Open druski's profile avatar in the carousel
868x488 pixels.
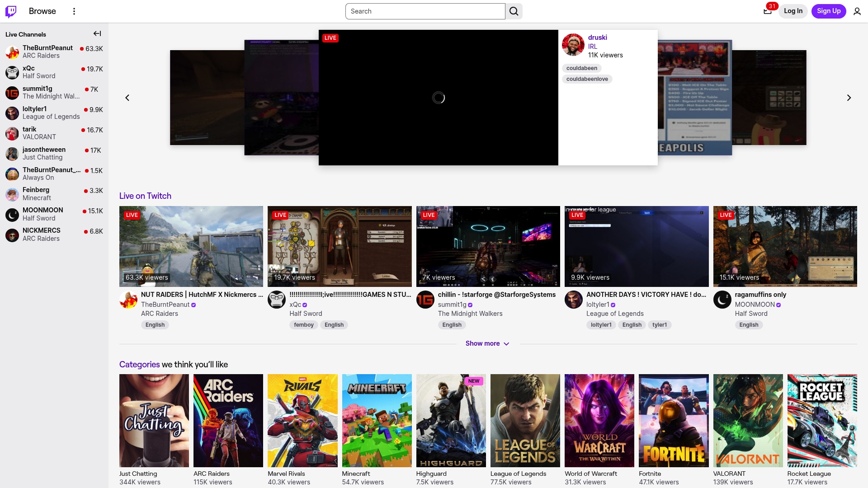(x=573, y=45)
